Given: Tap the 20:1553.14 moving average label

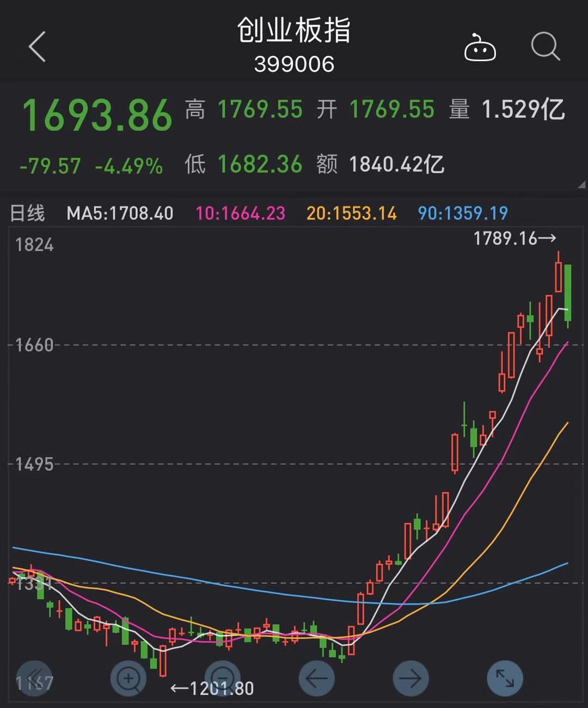Looking at the screenshot, I should [352, 213].
